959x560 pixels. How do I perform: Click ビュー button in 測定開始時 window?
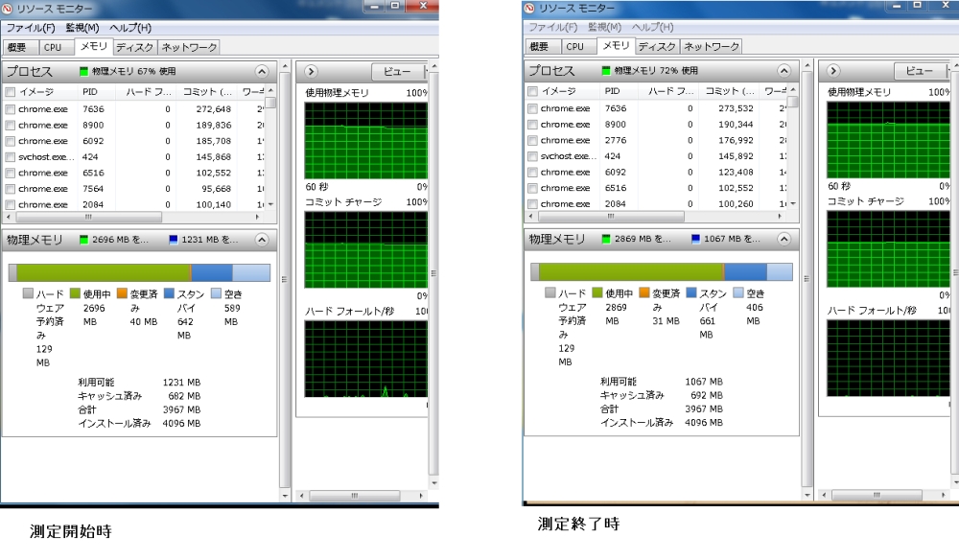[398, 72]
